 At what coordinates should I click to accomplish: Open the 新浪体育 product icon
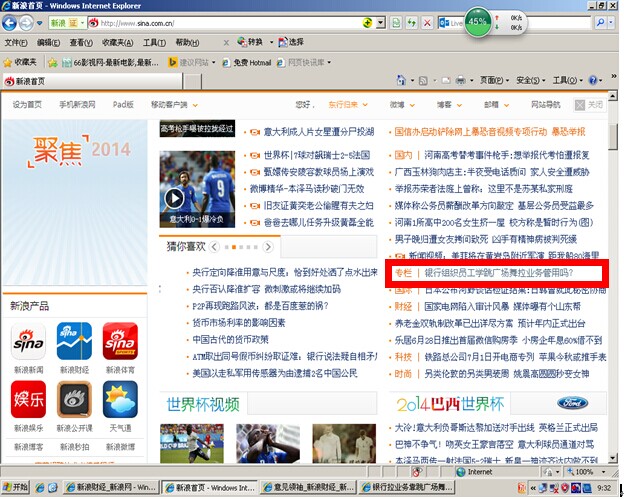pyautogui.click(x=120, y=341)
